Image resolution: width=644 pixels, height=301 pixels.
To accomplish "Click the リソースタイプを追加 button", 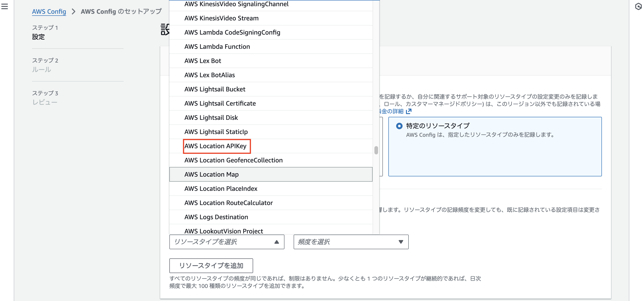I will pos(211,266).
